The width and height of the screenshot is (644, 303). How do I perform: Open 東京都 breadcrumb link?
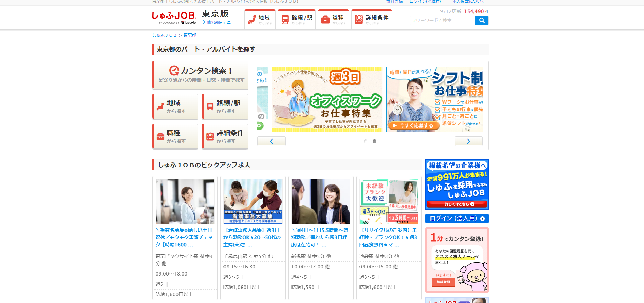(x=190, y=35)
